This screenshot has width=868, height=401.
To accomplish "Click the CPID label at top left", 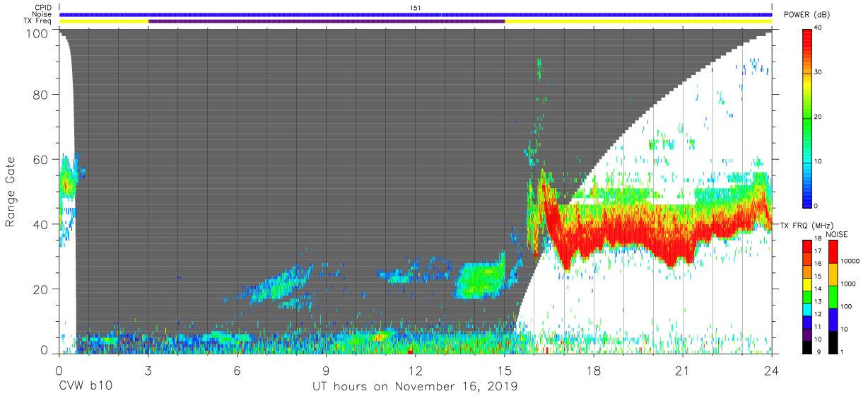I will tap(43, 8).
